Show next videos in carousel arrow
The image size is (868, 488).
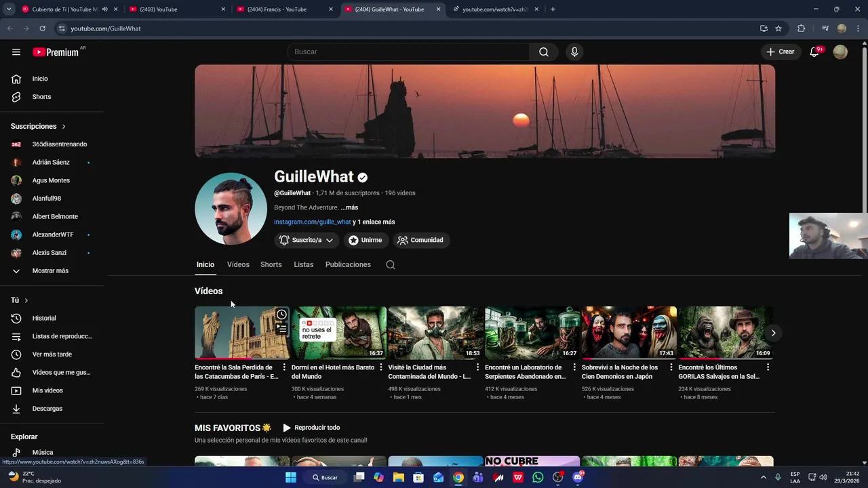773,333
